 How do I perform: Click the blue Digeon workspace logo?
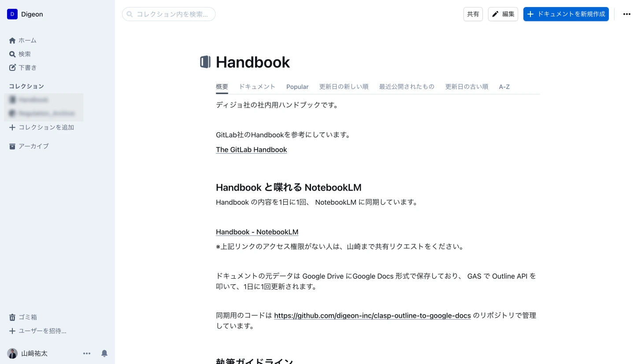(12, 14)
